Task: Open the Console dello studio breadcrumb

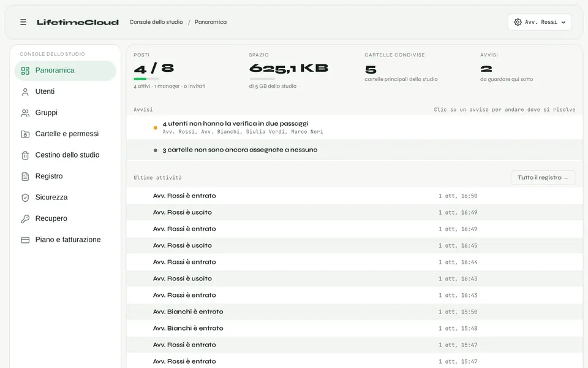Action: [156, 22]
